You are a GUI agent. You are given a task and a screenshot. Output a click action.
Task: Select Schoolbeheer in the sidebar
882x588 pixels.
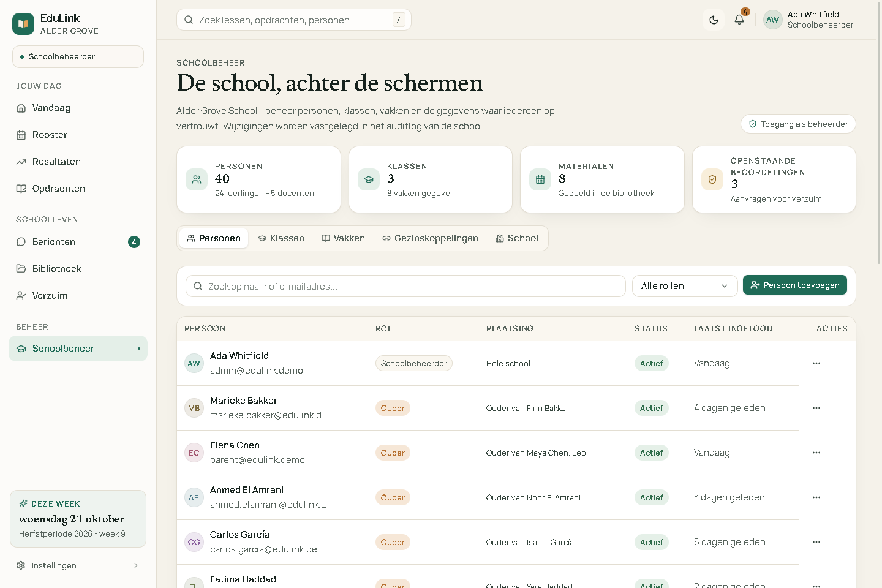click(x=78, y=349)
